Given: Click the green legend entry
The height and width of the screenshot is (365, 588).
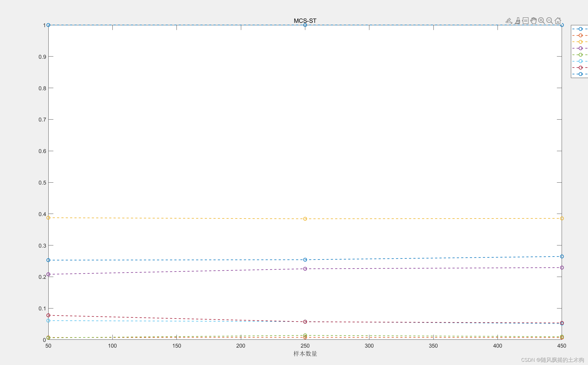Looking at the screenshot, I should (580, 55).
